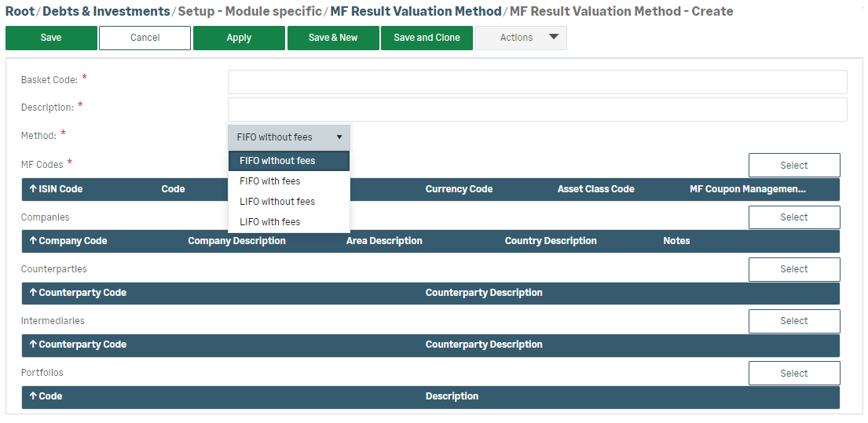
Task: Click Save and Clone
Action: (427, 38)
